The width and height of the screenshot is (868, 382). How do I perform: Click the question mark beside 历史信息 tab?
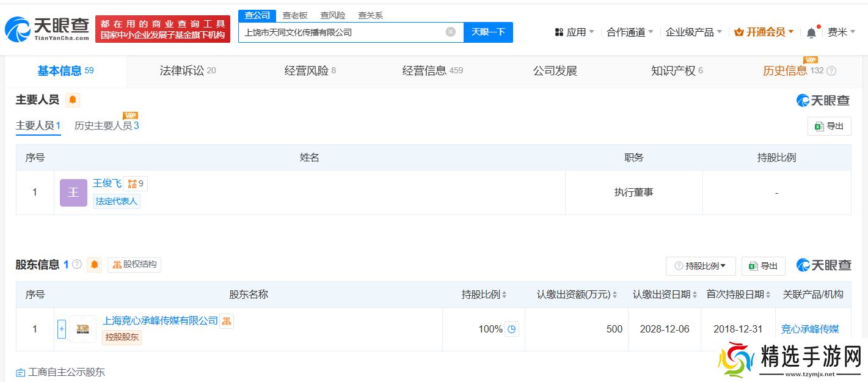pyautogui.click(x=830, y=70)
